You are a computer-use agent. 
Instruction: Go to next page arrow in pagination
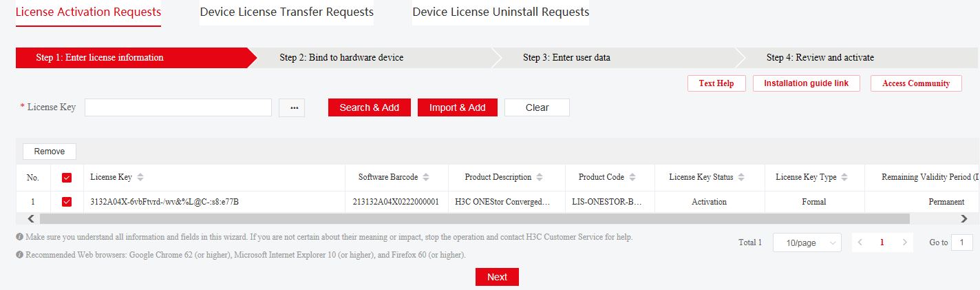905,242
